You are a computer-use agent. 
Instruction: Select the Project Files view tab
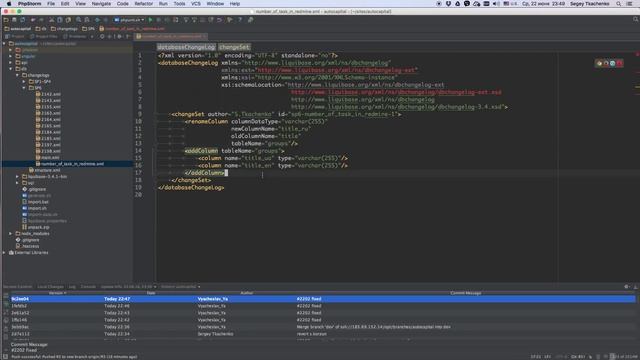click(44, 37)
